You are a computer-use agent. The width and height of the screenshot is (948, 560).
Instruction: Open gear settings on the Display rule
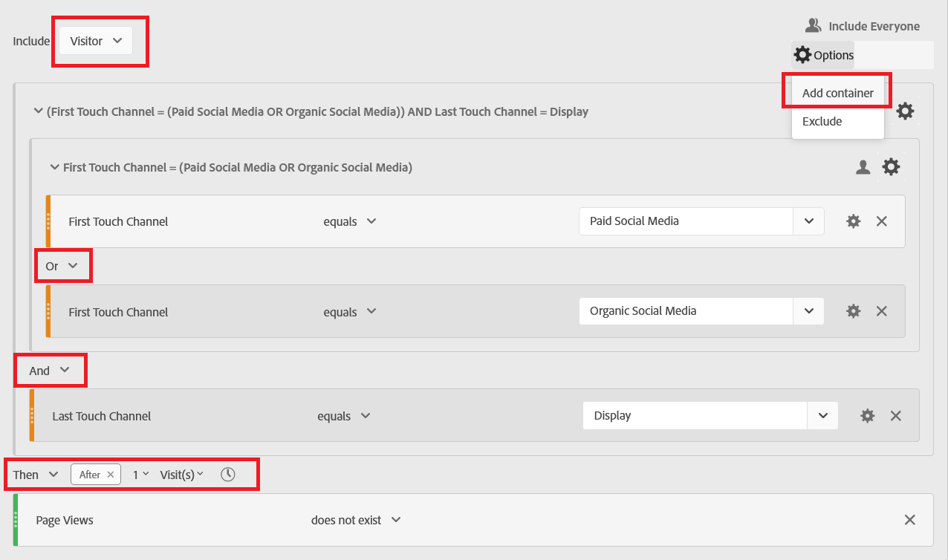tap(867, 415)
